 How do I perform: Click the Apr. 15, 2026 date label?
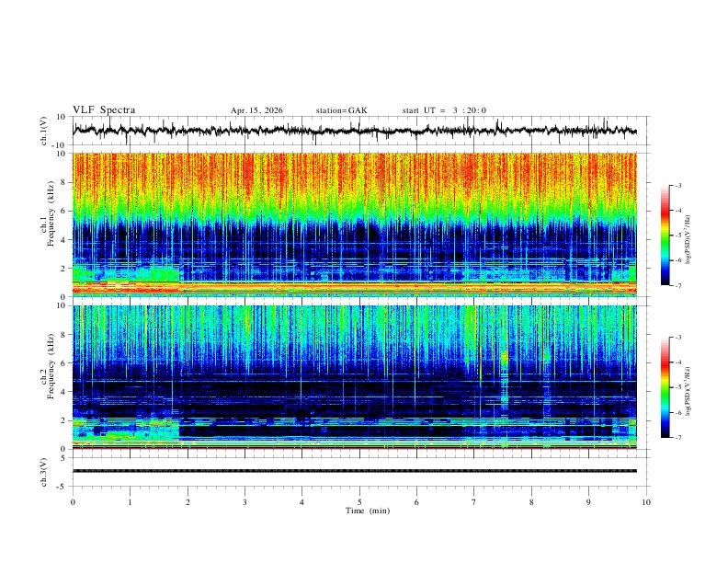point(256,110)
